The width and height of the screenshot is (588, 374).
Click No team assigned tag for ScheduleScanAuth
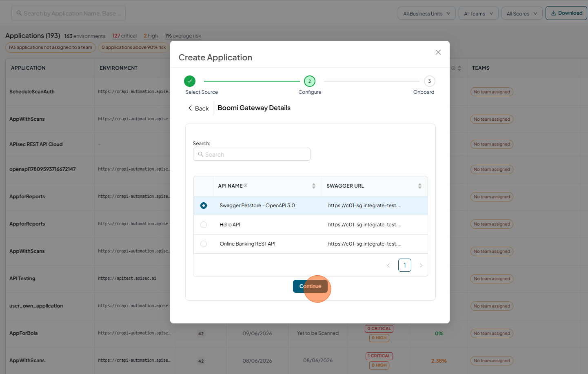492,92
